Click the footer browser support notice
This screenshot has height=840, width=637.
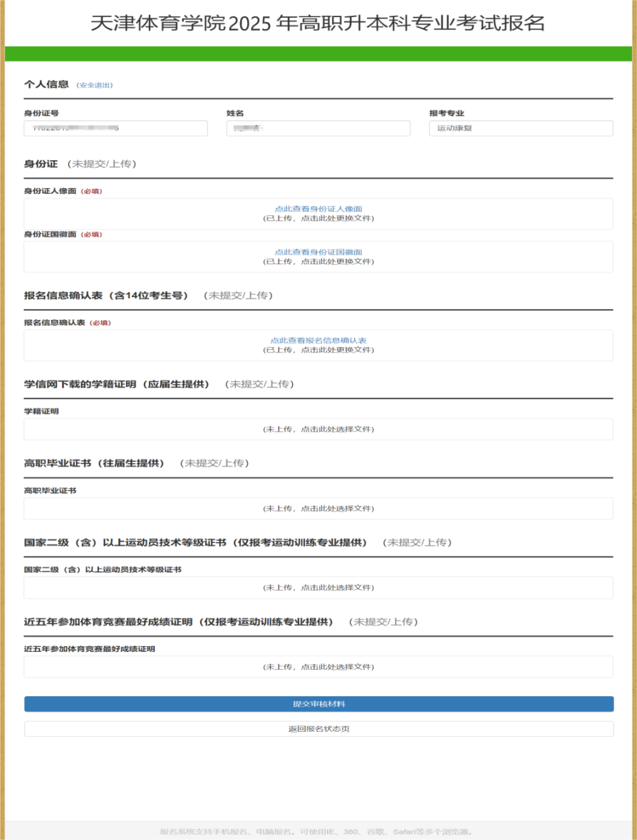(318, 831)
